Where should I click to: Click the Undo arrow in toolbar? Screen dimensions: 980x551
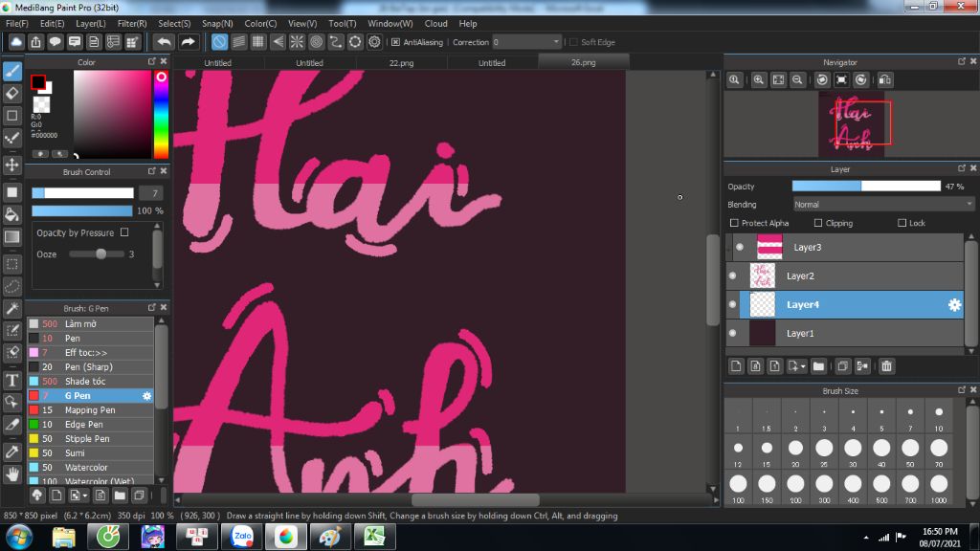click(x=164, y=42)
